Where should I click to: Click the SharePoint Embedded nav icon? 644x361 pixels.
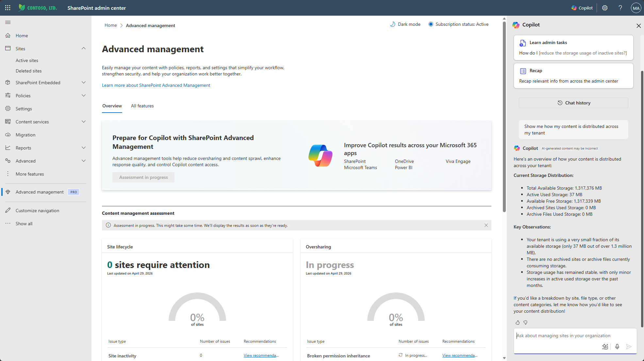[8, 83]
